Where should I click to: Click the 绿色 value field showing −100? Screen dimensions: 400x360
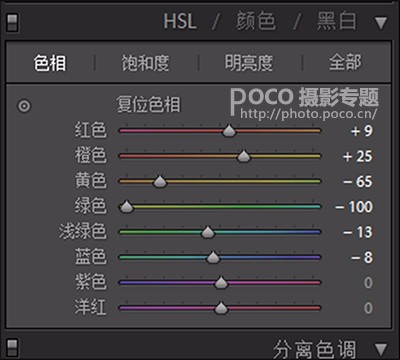354,207
